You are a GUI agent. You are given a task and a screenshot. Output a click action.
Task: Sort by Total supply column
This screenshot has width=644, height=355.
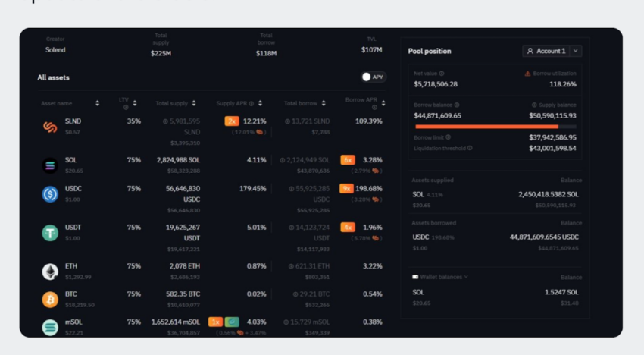(194, 103)
